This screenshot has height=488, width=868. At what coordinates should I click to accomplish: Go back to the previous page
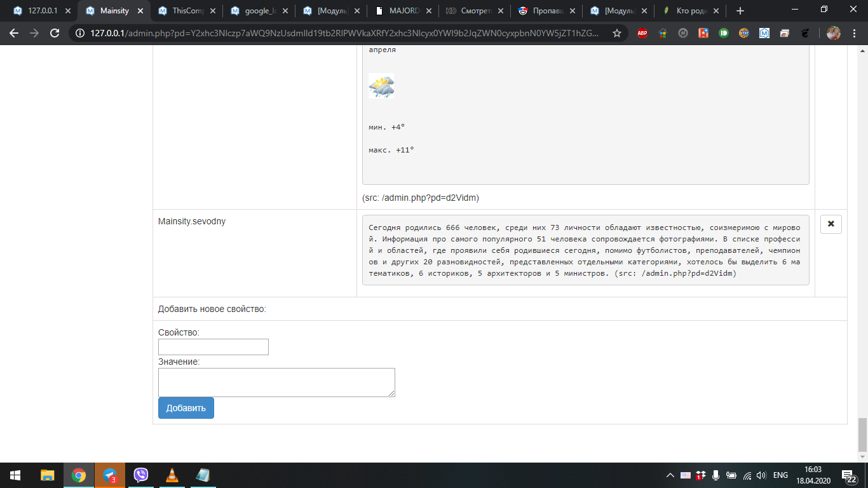(14, 33)
